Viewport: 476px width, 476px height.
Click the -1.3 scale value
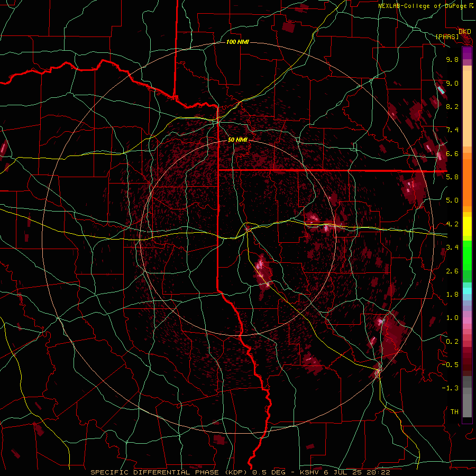pos(450,388)
